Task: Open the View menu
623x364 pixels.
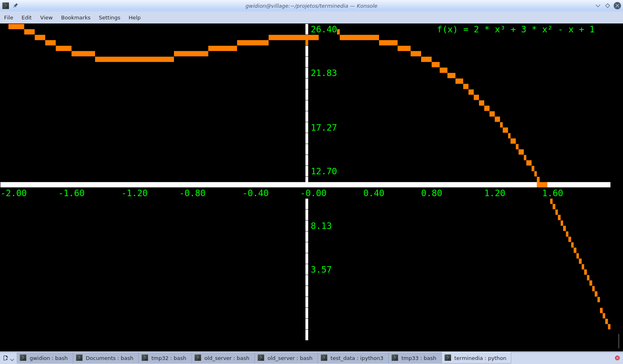Action: (x=46, y=17)
